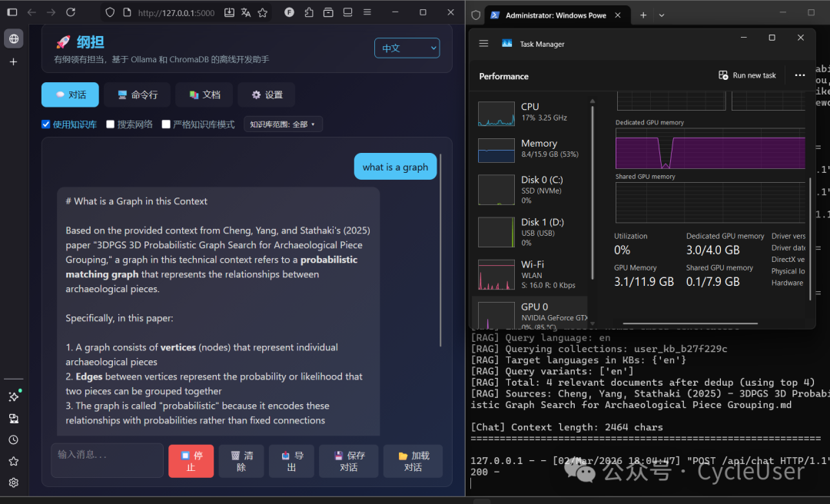This screenshot has height=504, width=830.
Task: Click the 纲担 app title heading
Action: 91,41
